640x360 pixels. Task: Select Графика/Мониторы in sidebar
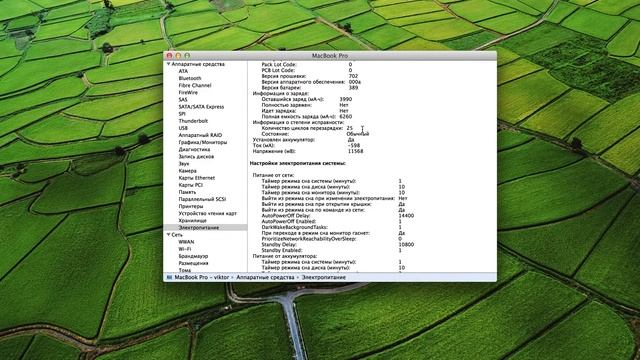tap(202, 142)
